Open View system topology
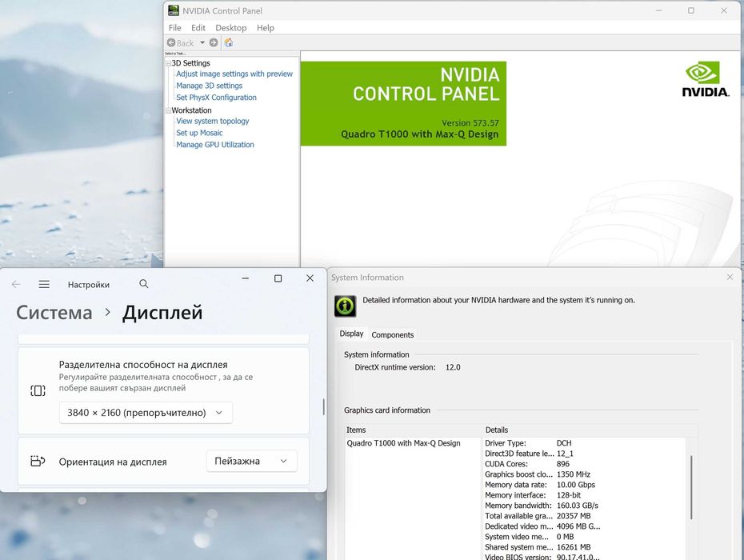This screenshot has width=744, height=560. pyautogui.click(x=213, y=121)
